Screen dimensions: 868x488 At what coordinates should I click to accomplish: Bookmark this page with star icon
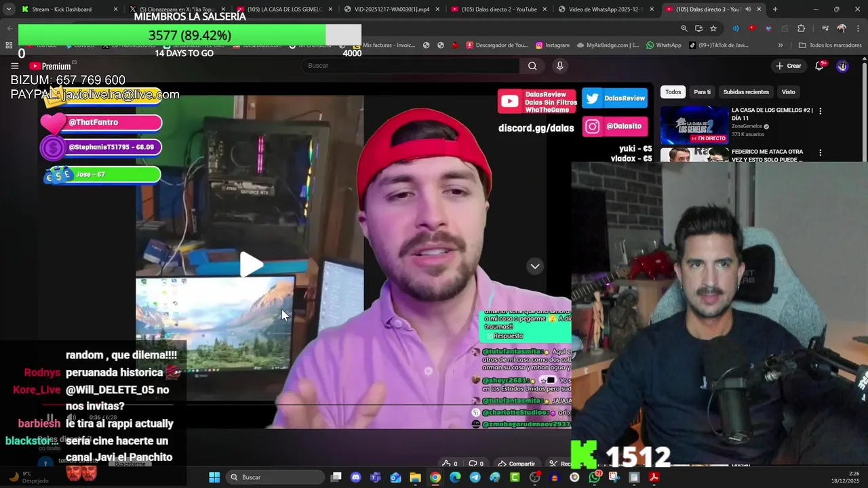pyautogui.click(x=713, y=28)
